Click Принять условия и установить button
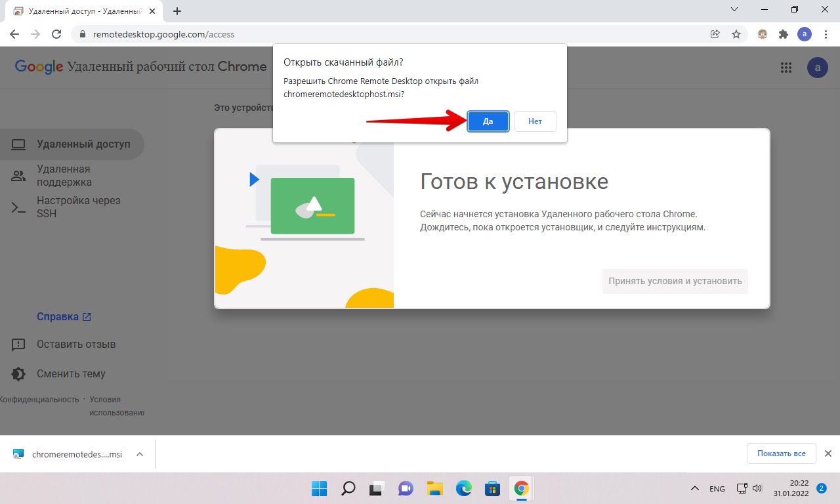This screenshot has height=504, width=840. [x=675, y=281]
